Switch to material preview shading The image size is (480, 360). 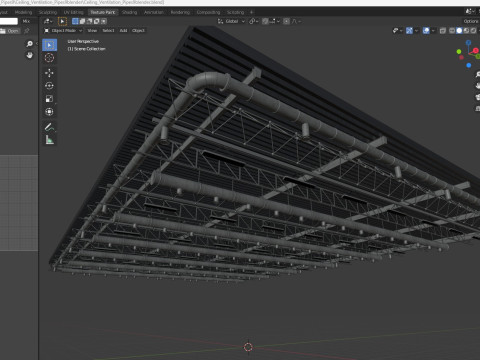[466, 31]
